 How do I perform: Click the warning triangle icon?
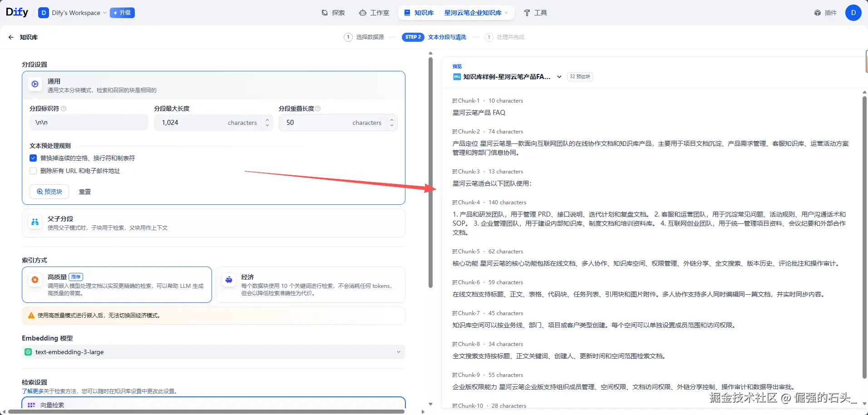tap(31, 316)
